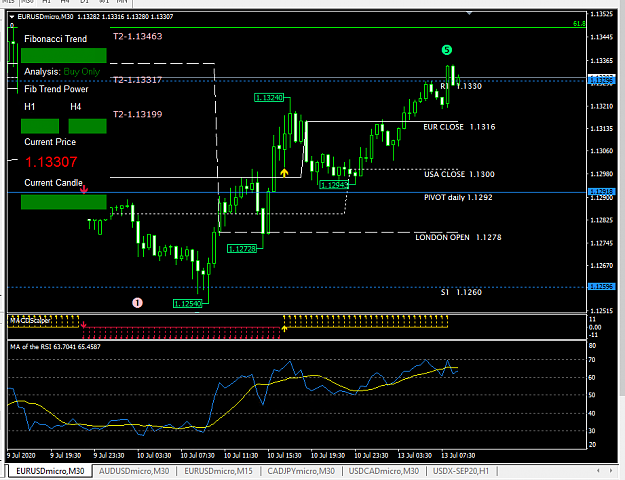Select the R1 1.1330 level label
The height and width of the screenshot is (480, 625).
click(x=461, y=86)
